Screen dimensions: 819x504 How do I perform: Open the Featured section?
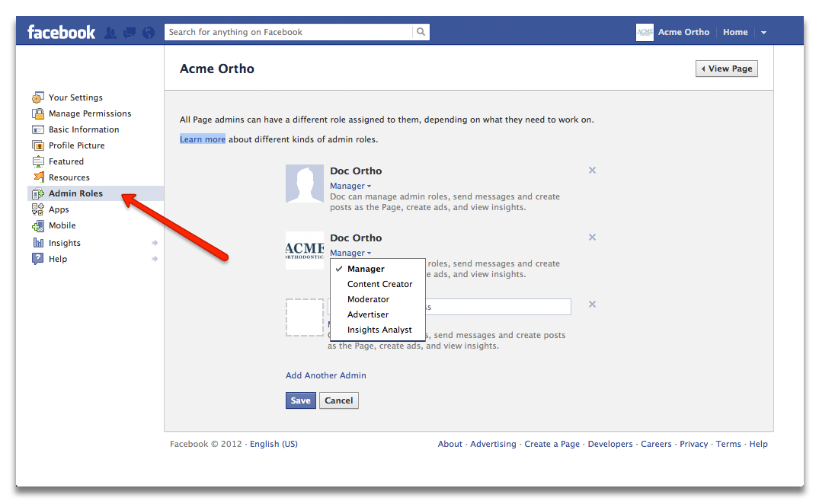point(66,161)
